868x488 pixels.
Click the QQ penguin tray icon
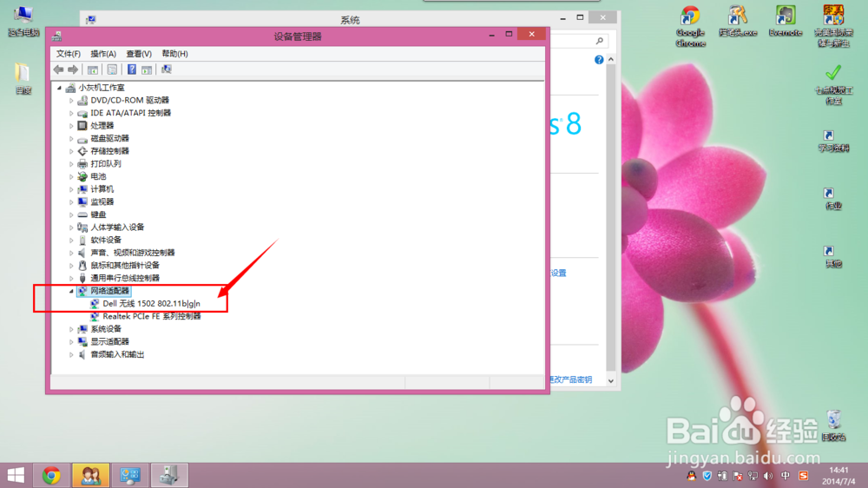(692, 476)
